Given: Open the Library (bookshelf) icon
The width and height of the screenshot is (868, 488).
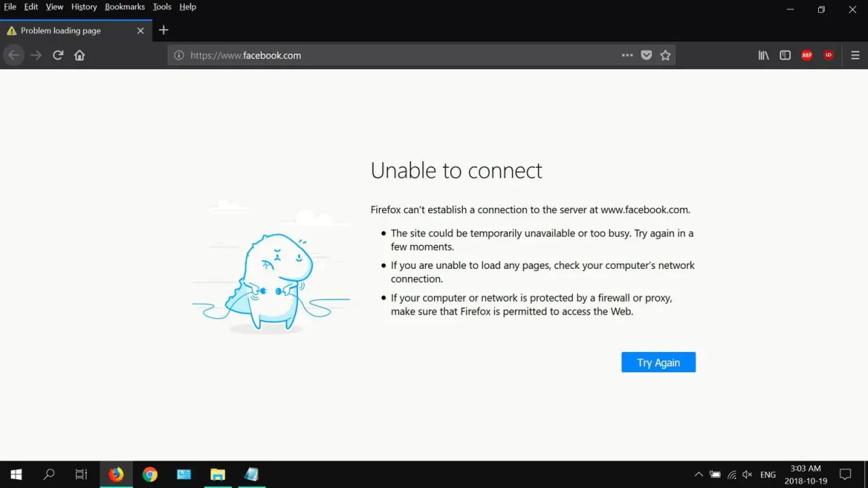Looking at the screenshot, I should click(x=763, y=54).
